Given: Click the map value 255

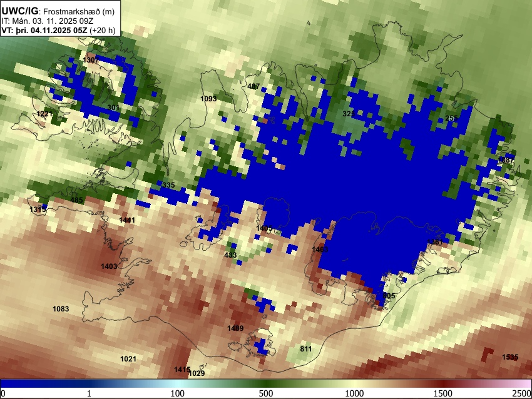Looking at the screenshot, I should [451, 118].
